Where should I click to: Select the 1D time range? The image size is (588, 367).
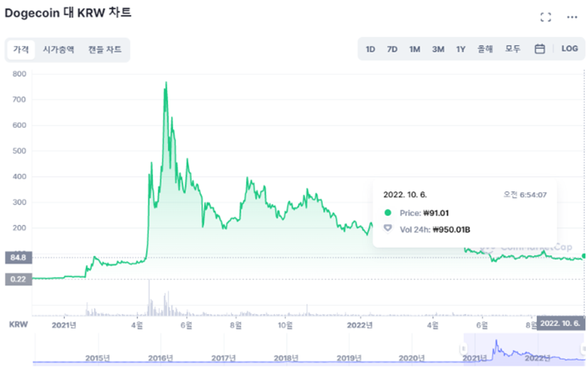[x=370, y=49]
